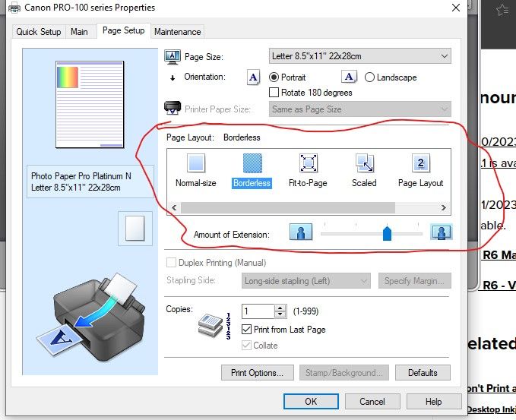Click Photo Paper Pro Platinum N media text
This screenshot has height=420, width=516.
pyautogui.click(x=81, y=176)
